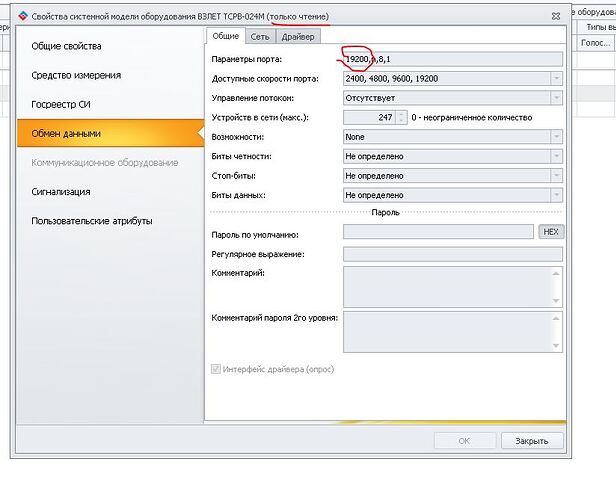Expand the Возможности dropdown

coord(556,137)
